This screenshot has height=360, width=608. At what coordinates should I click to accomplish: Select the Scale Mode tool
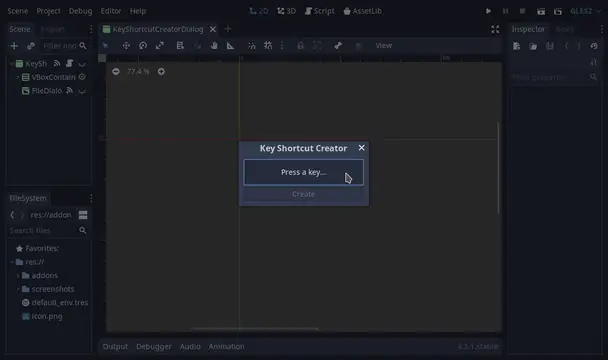(159, 46)
